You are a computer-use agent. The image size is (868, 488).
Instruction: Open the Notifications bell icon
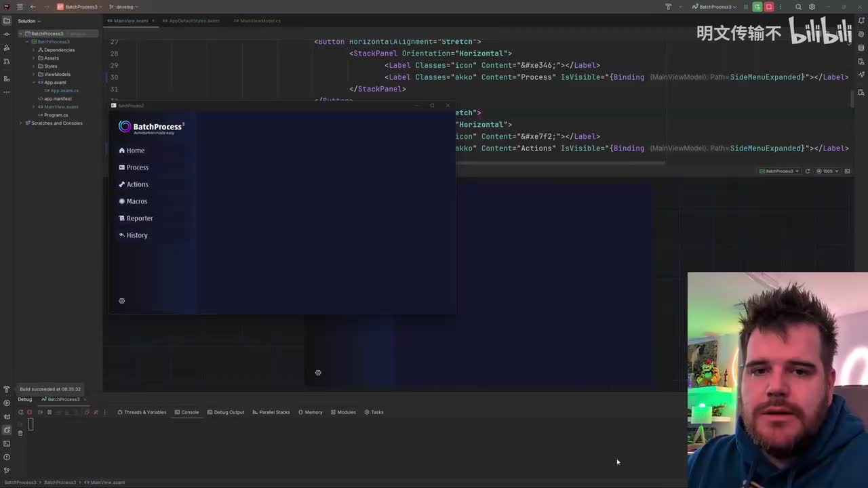(861, 20)
